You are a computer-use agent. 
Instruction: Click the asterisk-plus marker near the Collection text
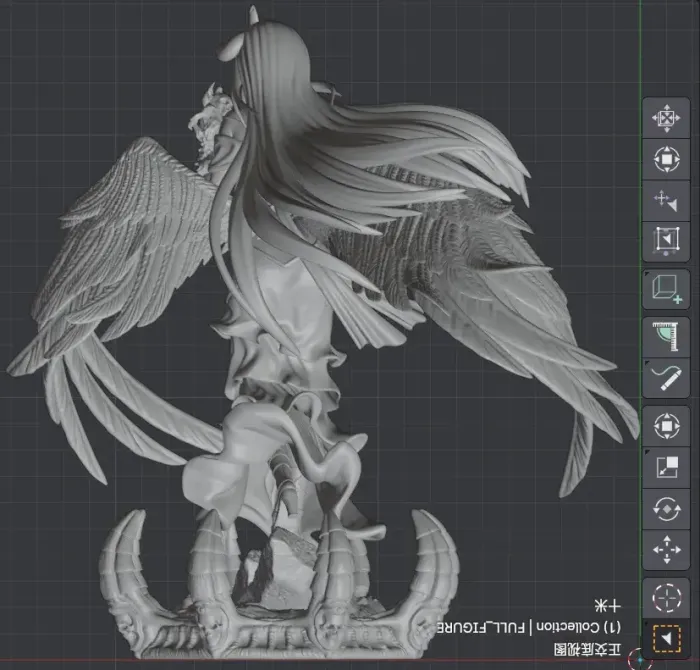608,606
